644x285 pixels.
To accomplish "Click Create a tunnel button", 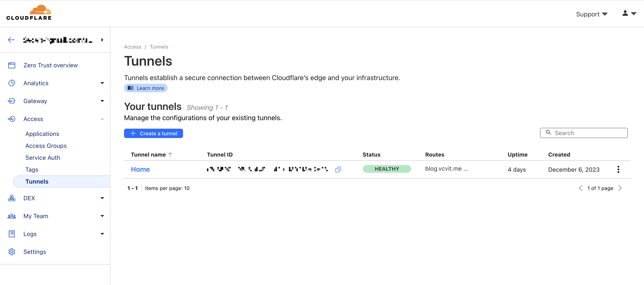I will pos(153,133).
